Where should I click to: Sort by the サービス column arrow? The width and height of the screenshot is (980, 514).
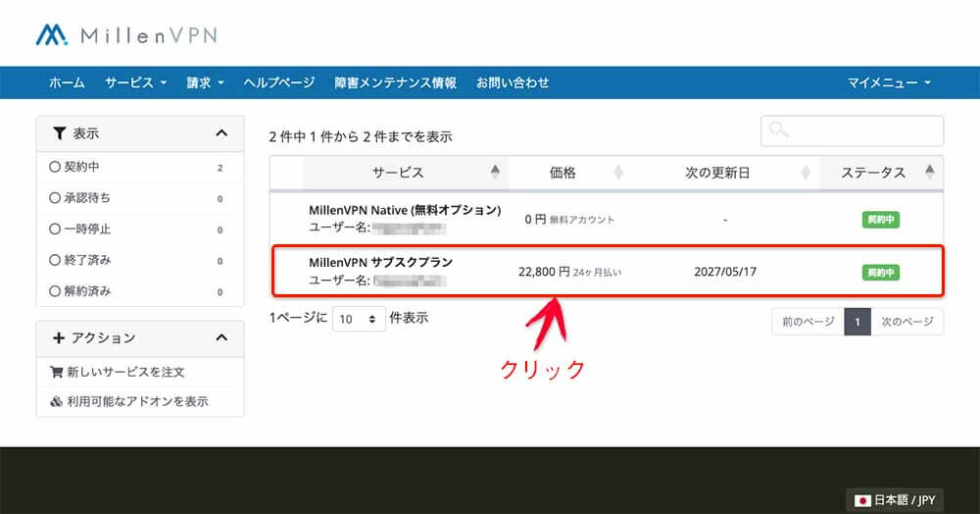(x=495, y=172)
